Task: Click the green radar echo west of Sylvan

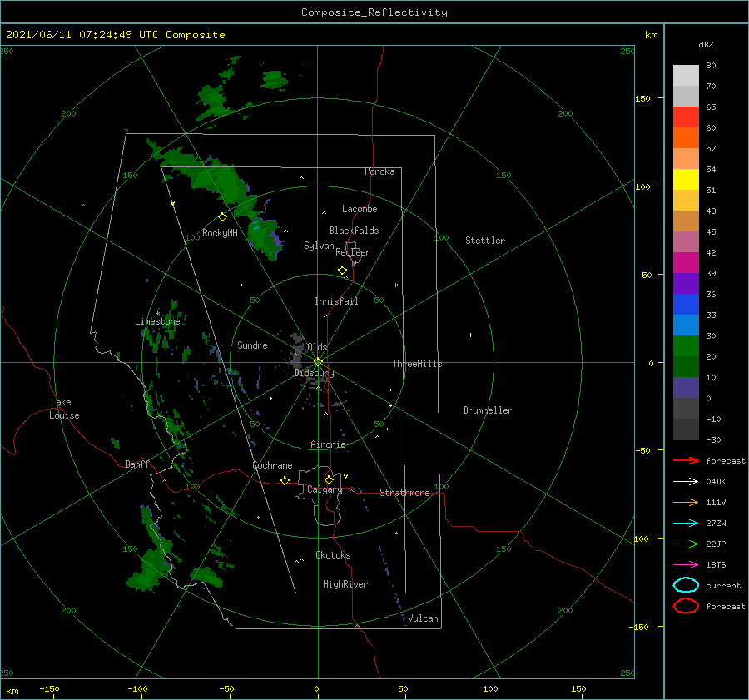Action: pyautogui.click(x=265, y=236)
